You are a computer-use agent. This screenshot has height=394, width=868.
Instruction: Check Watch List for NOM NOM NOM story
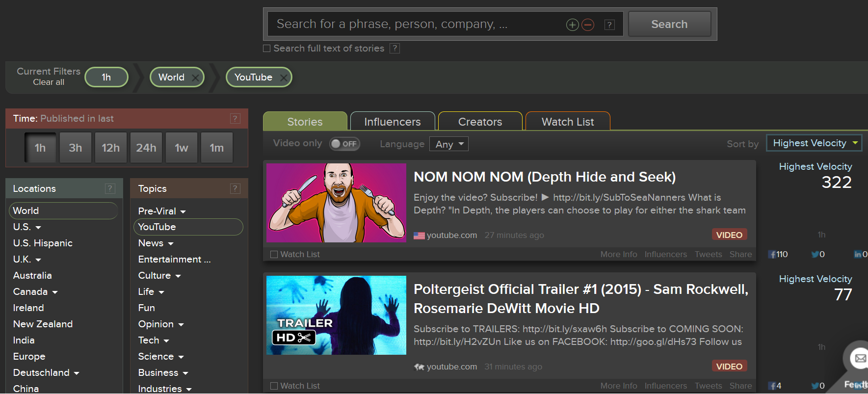(274, 254)
